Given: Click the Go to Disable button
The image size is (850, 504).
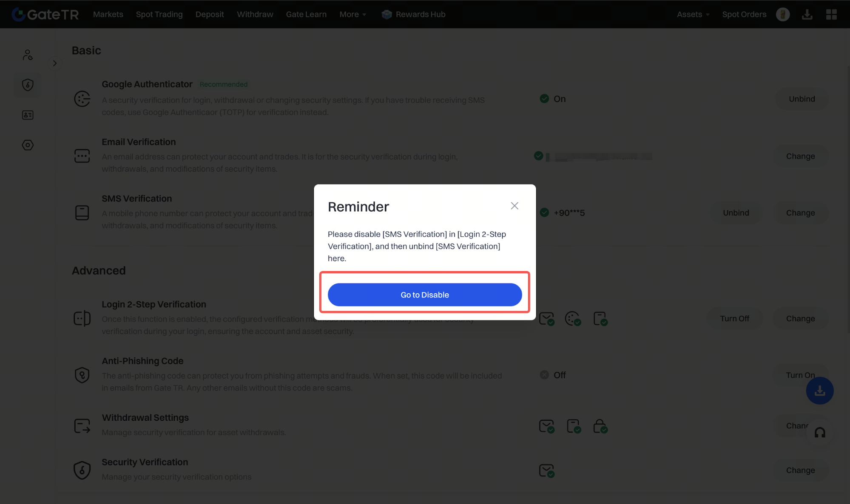Looking at the screenshot, I should [424, 295].
